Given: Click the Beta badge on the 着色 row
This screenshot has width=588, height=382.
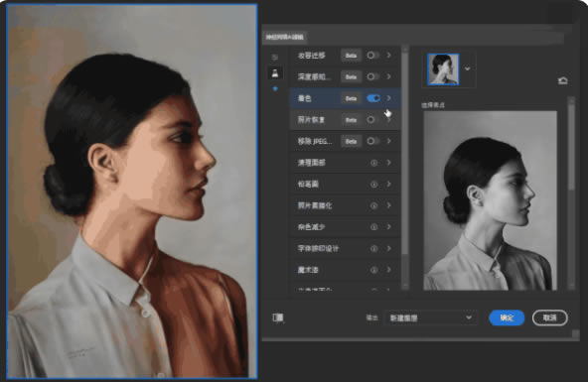Looking at the screenshot, I should (x=351, y=98).
